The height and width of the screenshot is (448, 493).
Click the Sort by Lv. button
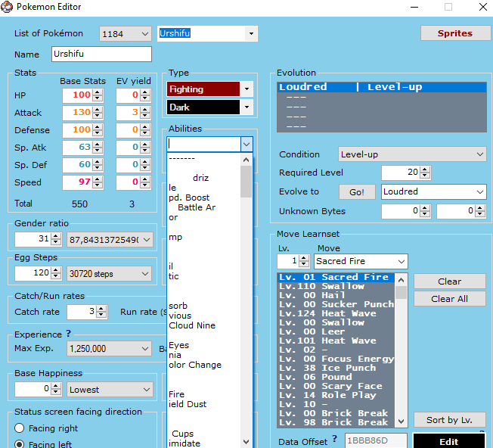click(x=449, y=420)
